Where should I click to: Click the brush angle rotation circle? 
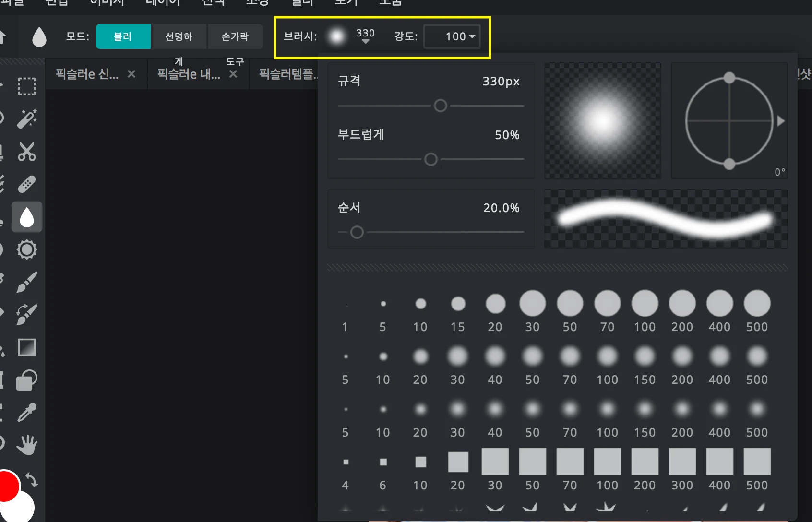[x=729, y=121]
